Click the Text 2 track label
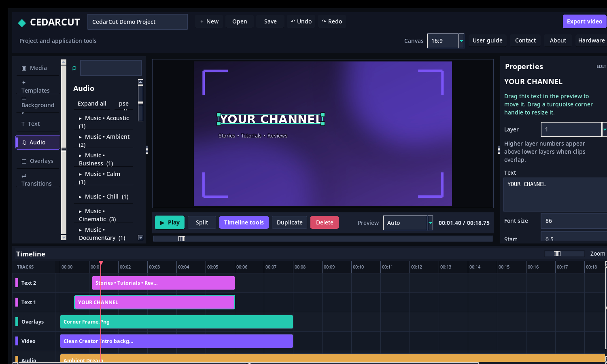 [x=29, y=283]
